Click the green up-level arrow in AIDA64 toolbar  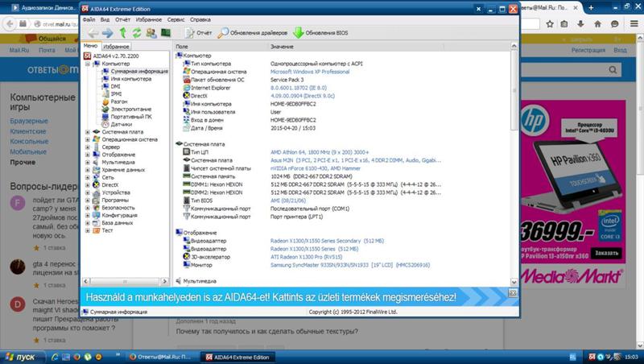click(x=122, y=33)
